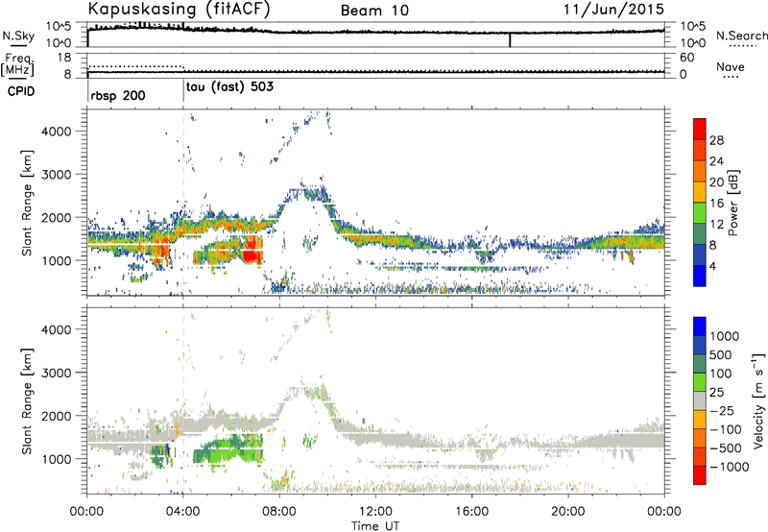Click the '-25' label on velocity colorbar
This screenshot has width=768, height=532.
(721, 411)
